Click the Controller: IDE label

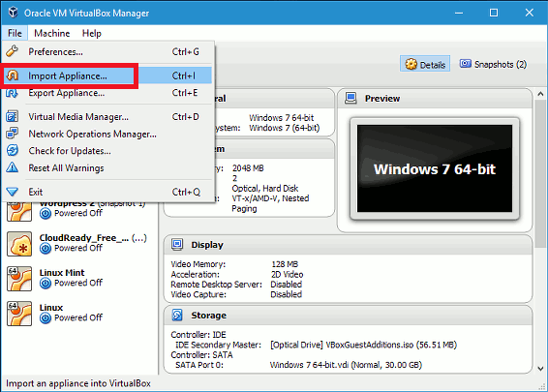[x=198, y=335]
